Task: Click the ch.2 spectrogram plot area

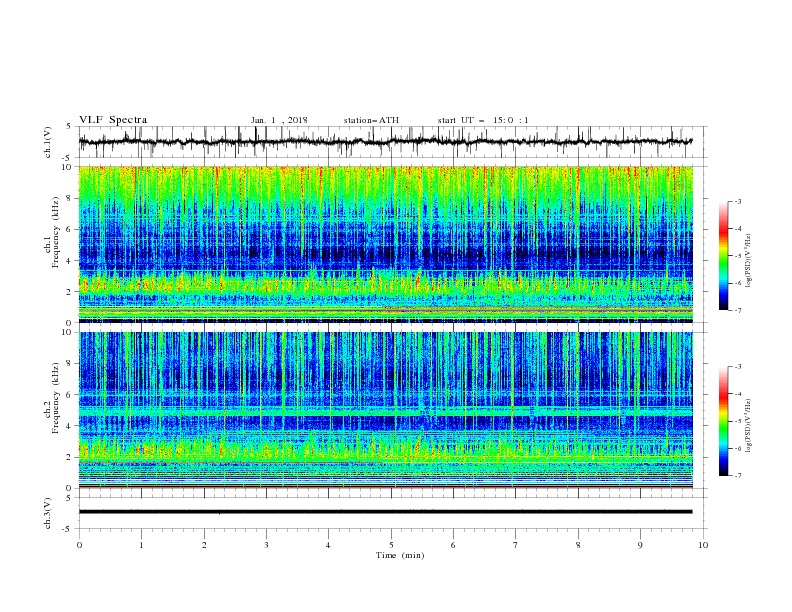Action: [386, 410]
